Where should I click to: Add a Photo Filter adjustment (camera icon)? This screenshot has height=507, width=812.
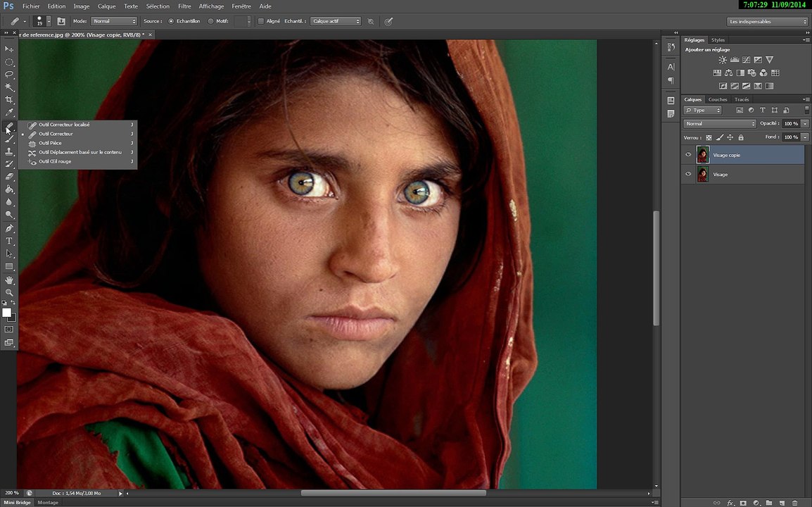(x=752, y=73)
